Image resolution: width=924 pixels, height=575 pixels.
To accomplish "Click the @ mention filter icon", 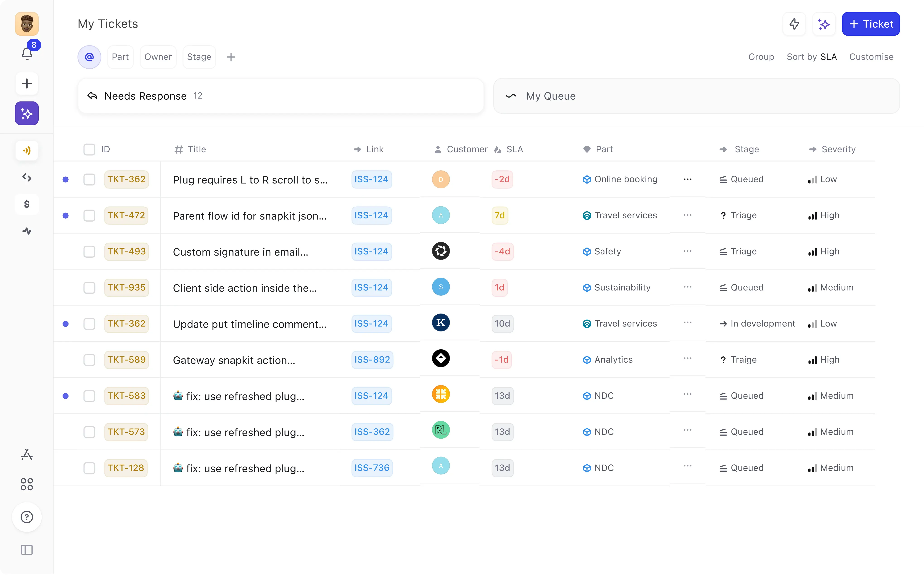I will (x=89, y=57).
